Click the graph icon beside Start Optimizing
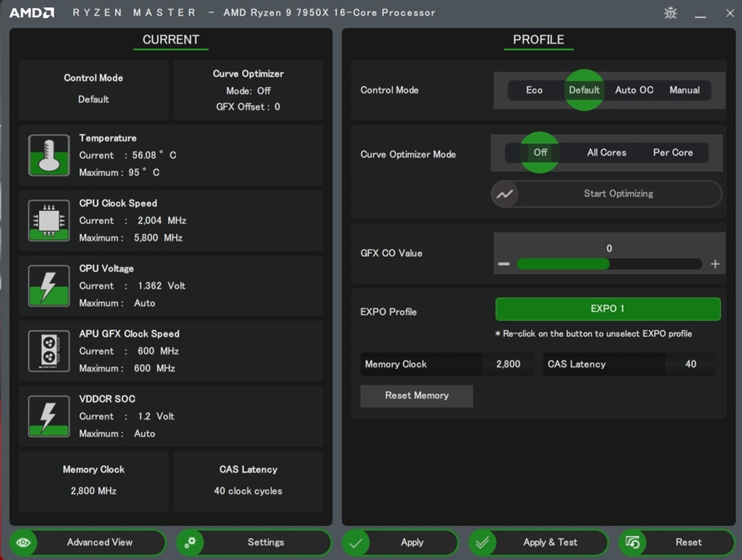 [x=505, y=194]
